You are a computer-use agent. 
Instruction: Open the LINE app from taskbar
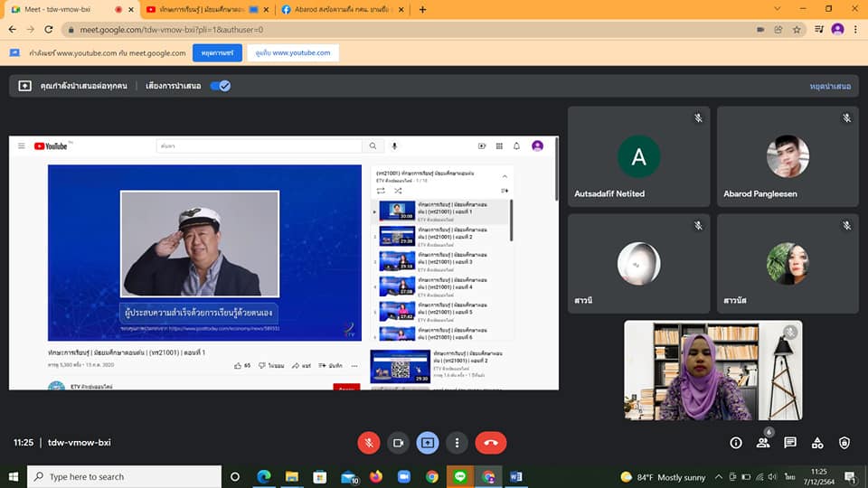tap(460, 476)
